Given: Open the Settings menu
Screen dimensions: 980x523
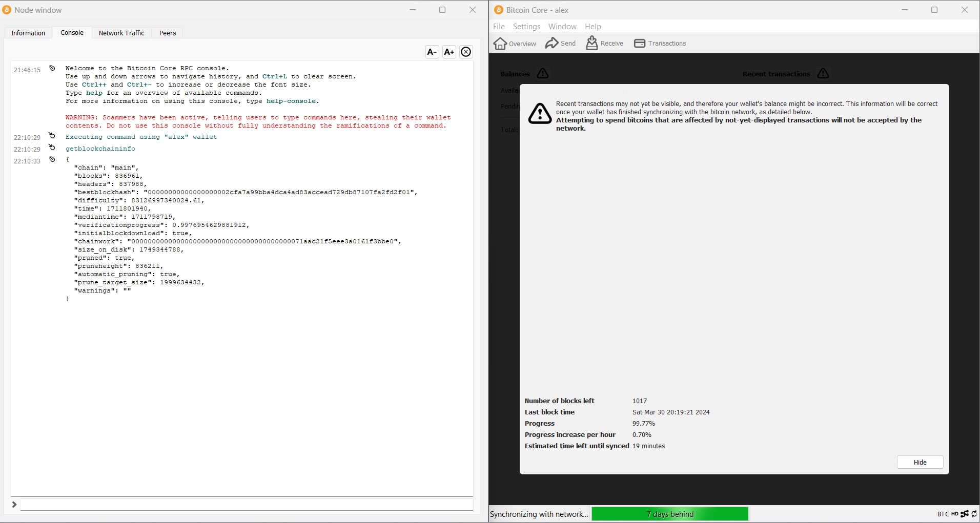Looking at the screenshot, I should coord(526,27).
